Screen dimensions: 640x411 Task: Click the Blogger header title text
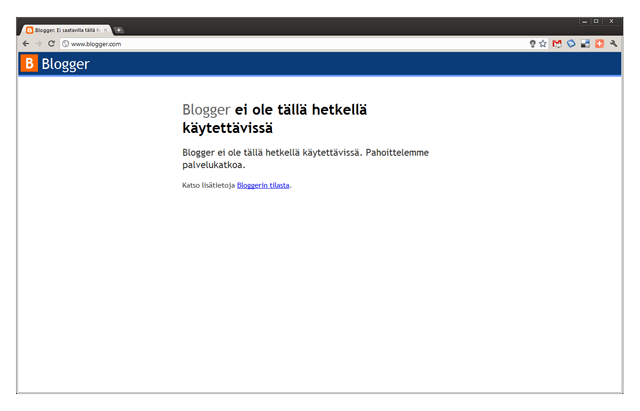(x=65, y=64)
